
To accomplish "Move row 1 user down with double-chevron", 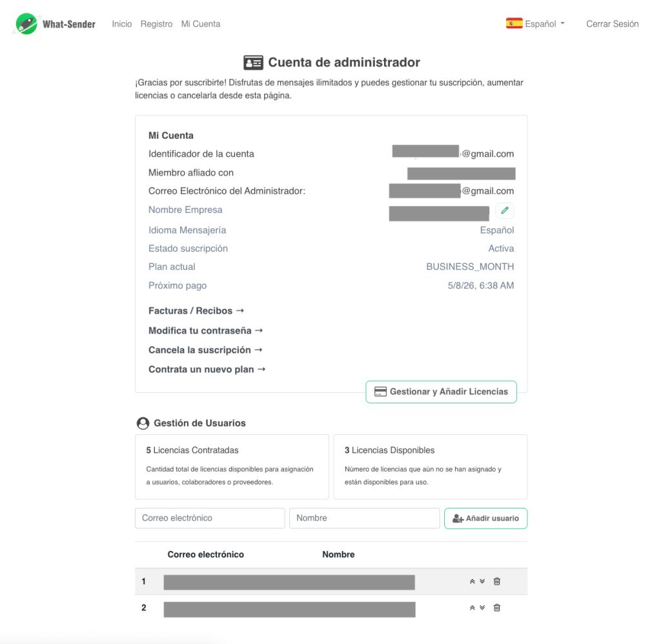I will (x=482, y=581).
